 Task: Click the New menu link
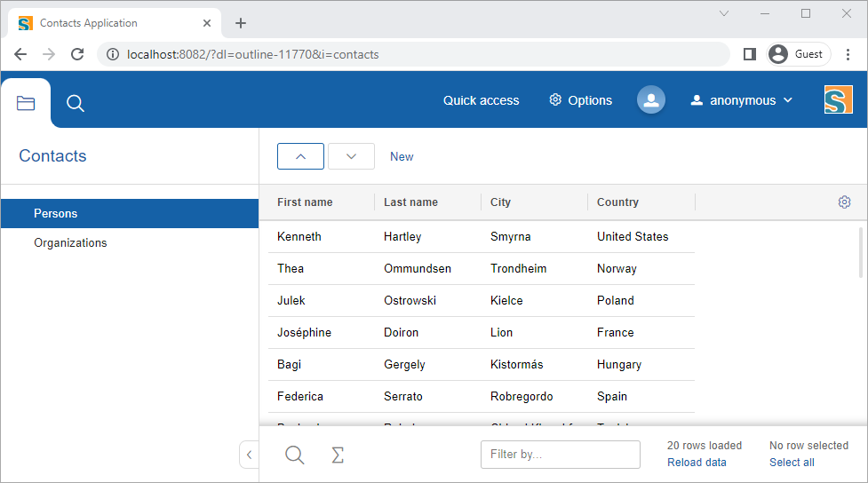pos(402,156)
